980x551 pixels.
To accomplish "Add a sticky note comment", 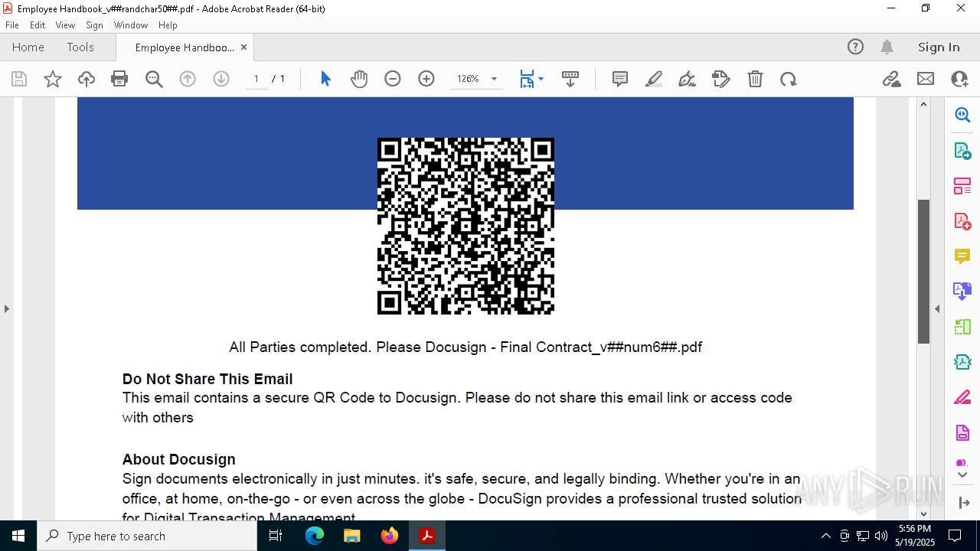I will 620,79.
